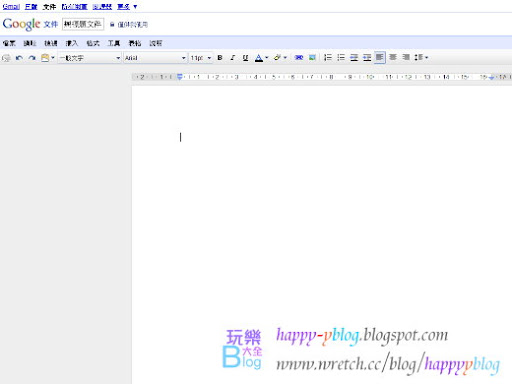Screen dimensions: 512x384
Task: Insert a hyperlink with the link icon
Action: point(299,58)
